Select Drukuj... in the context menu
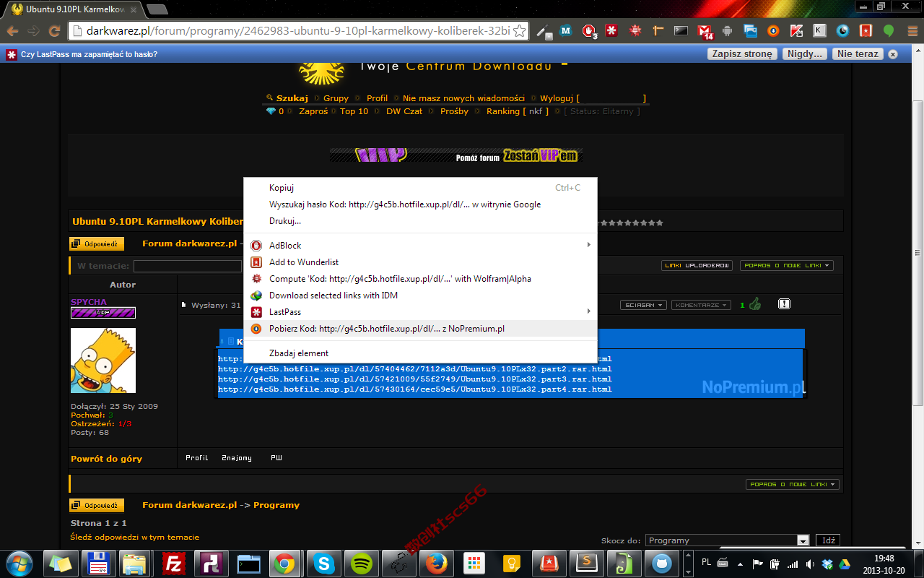 420,221
